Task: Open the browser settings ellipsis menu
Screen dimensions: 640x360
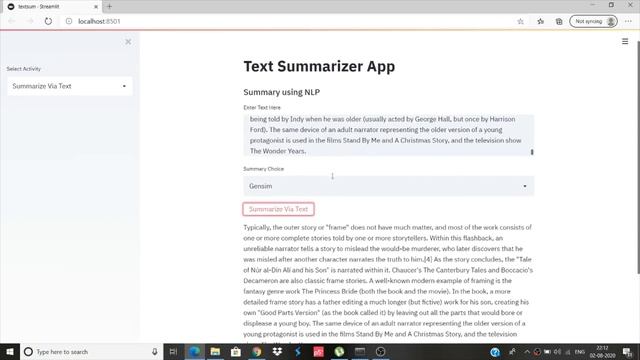Action: [628, 21]
